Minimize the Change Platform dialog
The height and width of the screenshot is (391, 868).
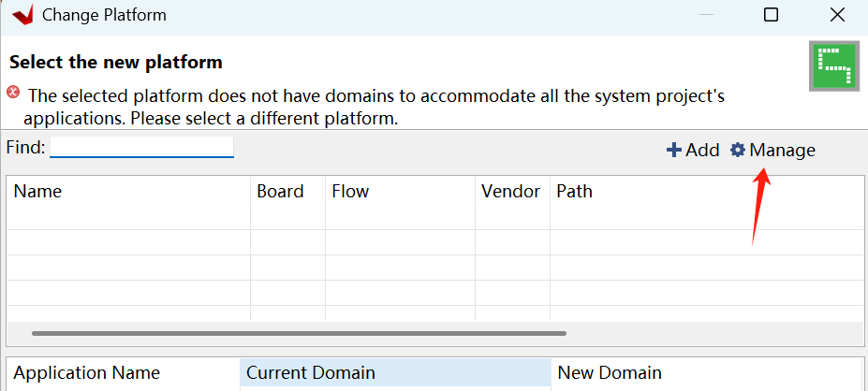[706, 15]
